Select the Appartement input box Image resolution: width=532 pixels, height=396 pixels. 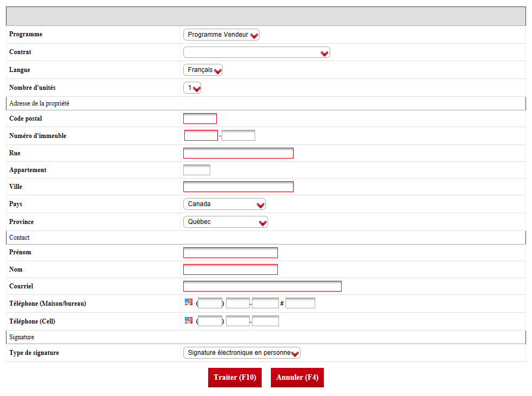click(x=197, y=170)
